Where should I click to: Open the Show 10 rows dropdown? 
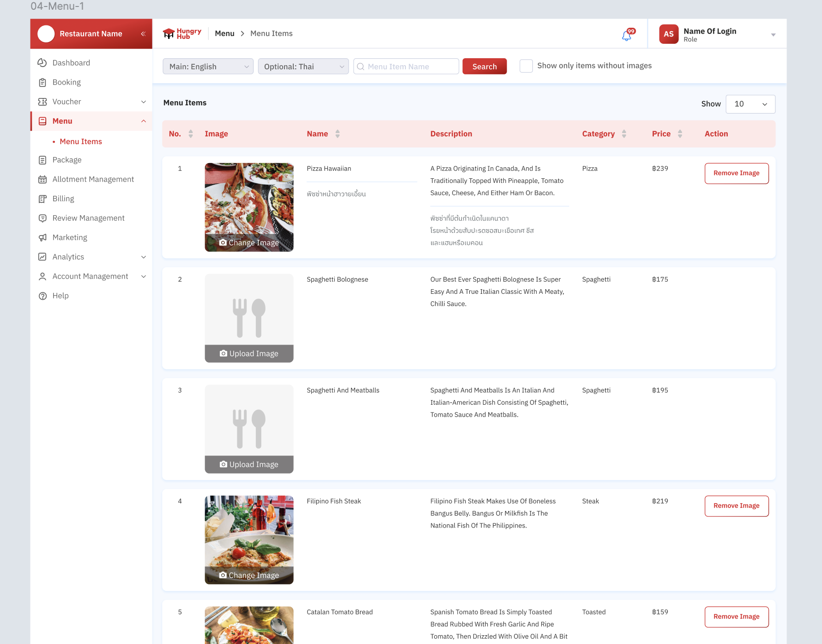pyautogui.click(x=750, y=104)
